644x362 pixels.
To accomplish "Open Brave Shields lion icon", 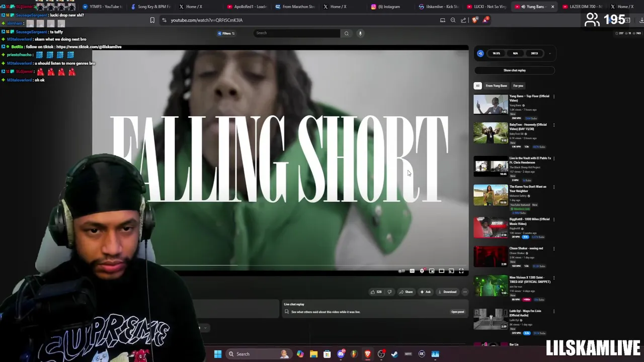I will tap(474, 20).
